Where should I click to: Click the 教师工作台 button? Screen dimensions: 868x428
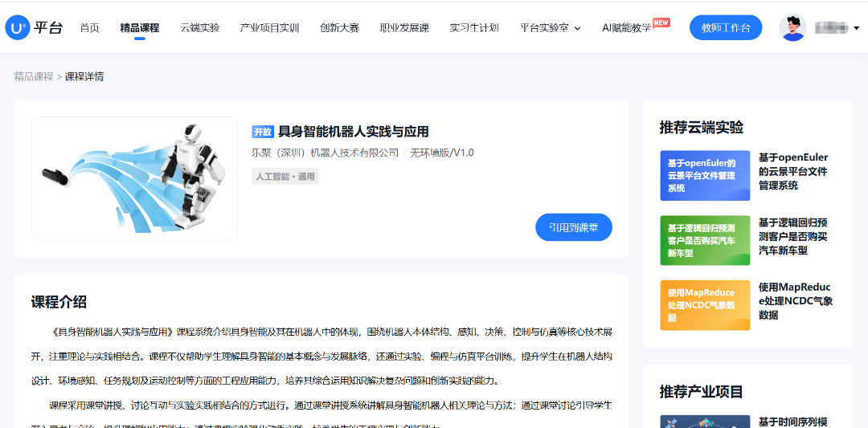pos(726,28)
